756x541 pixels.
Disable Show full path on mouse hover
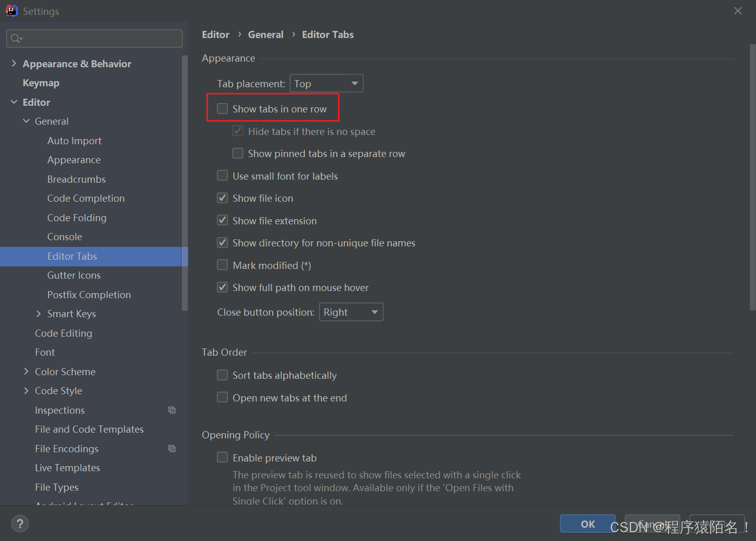pos(222,287)
